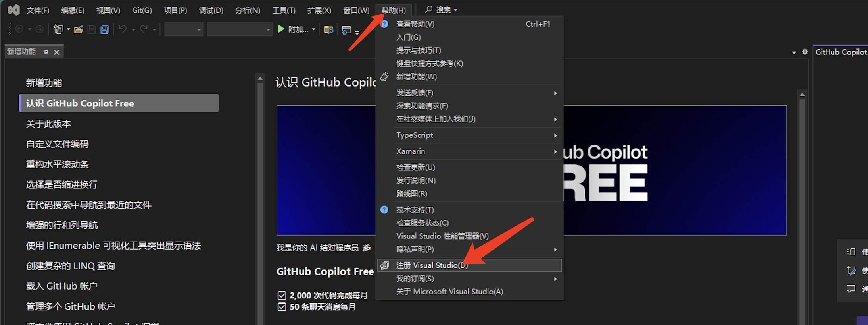Open the solution platform combo box
The width and height of the screenshot is (868, 325).
239,29
